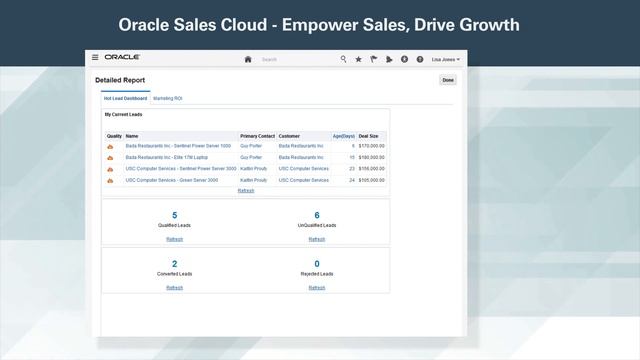Click the $105,000.00 deal size value

tap(371, 180)
